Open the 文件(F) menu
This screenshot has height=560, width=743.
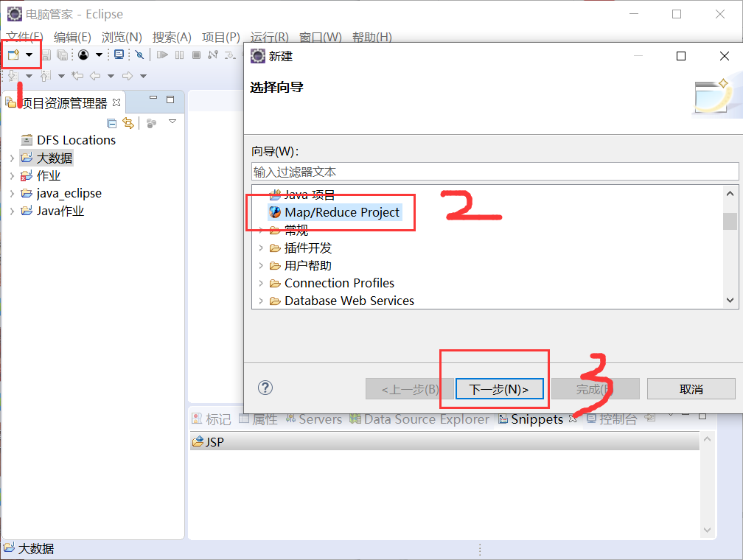point(21,37)
